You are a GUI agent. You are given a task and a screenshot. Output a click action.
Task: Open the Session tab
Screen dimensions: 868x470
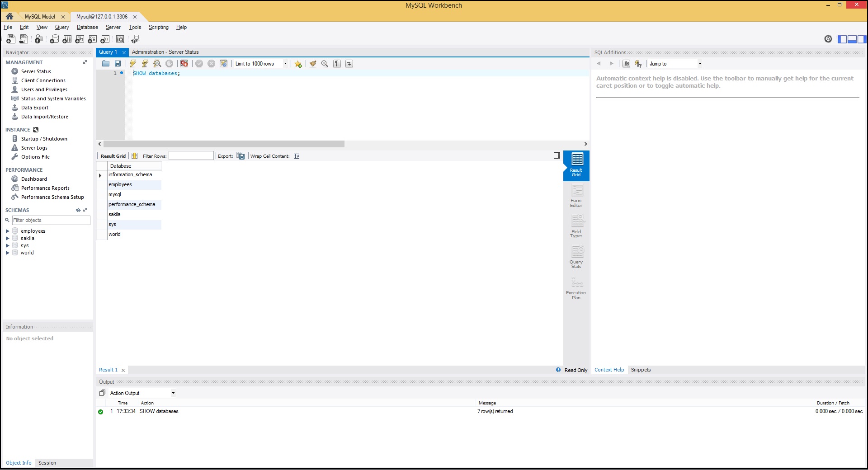coord(47,463)
